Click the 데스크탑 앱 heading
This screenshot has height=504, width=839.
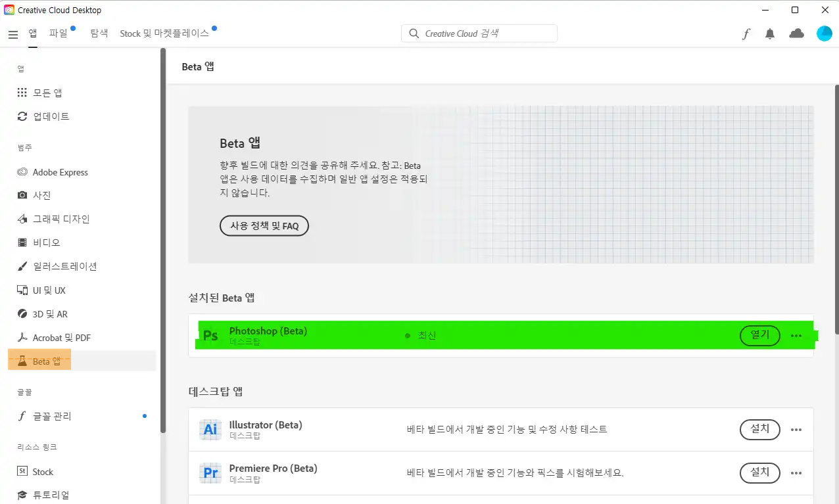(x=216, y=392)
